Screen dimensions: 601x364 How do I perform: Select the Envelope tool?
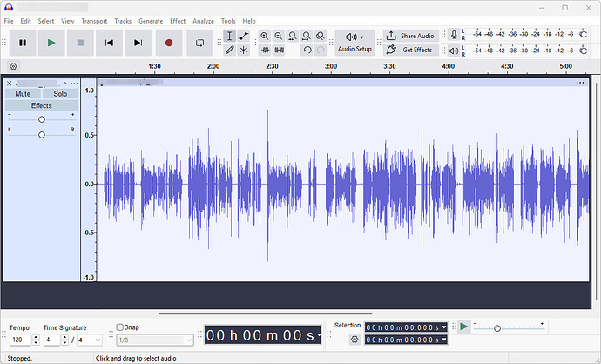[243, 36]
